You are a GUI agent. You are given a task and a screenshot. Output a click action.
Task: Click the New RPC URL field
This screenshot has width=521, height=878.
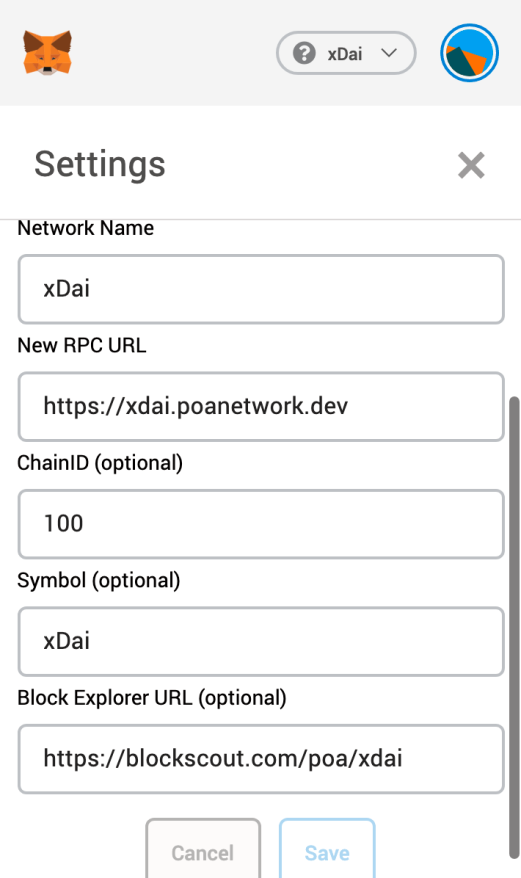261,407
